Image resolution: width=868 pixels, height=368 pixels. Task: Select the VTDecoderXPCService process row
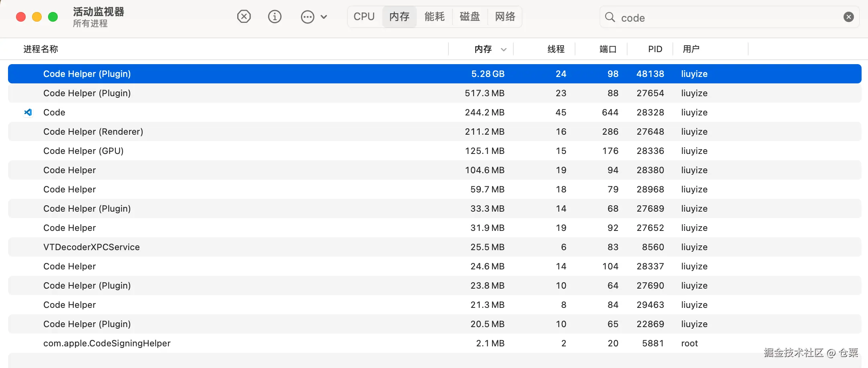434,247
